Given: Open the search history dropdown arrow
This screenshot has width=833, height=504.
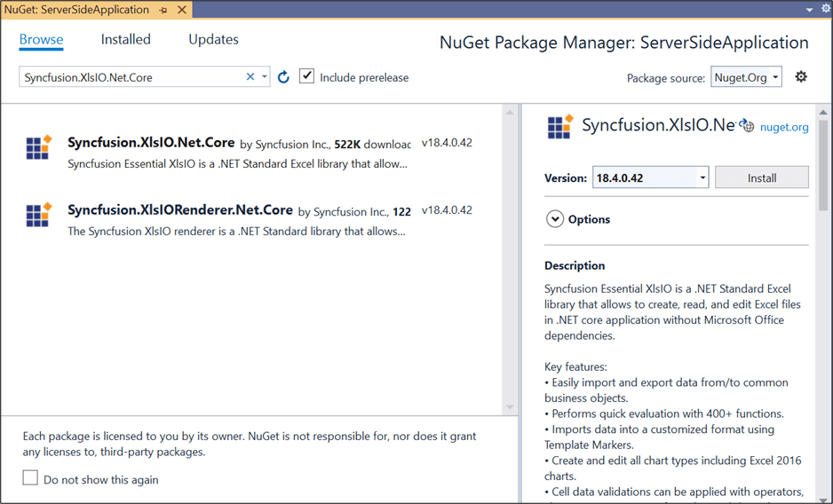Looking at the screenshot, I should (265, 77).
